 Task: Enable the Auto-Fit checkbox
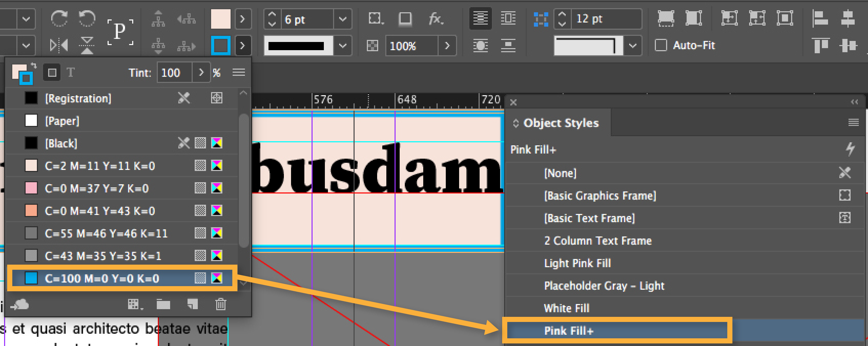click(660, 45)
